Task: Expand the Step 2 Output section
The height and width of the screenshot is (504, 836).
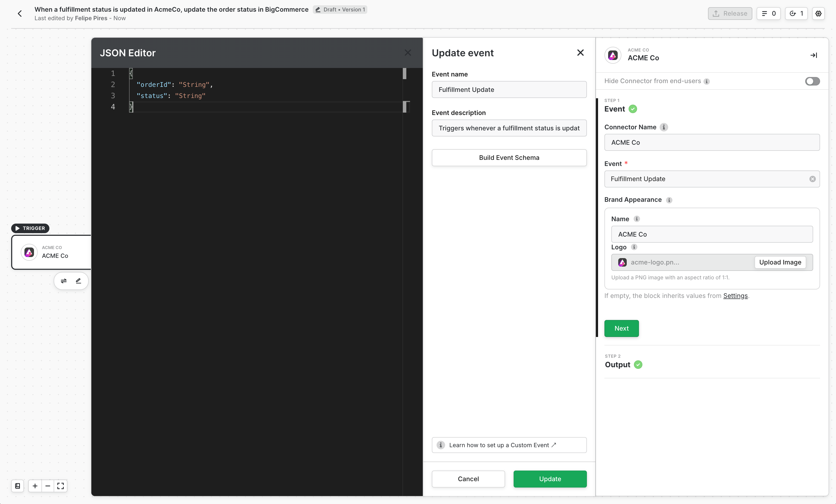Action: (617, 365)
